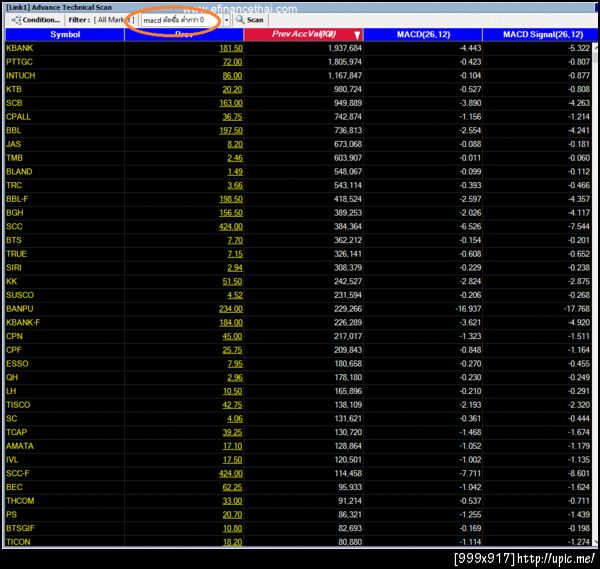The height and width of the screenshot is (569, 600).
Task: Select the BBL symbol
Action: (x=13, y=130)
